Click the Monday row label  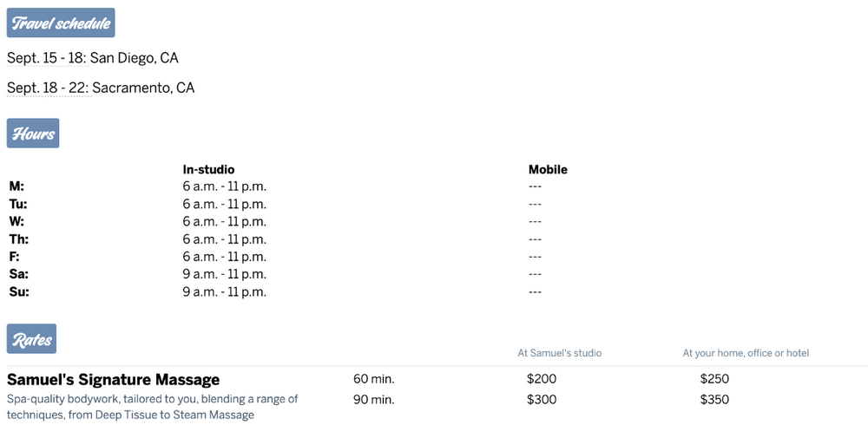point(16,186)
